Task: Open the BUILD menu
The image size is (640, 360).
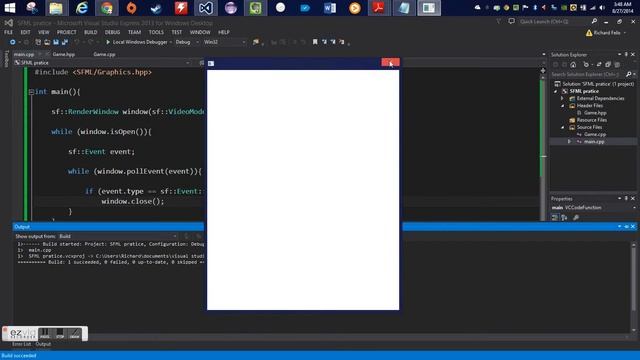Action: 91,32
